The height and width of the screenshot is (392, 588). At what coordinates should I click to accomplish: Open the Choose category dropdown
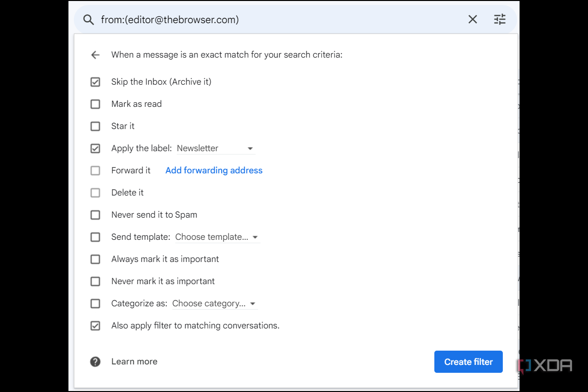tap(215, 303)
